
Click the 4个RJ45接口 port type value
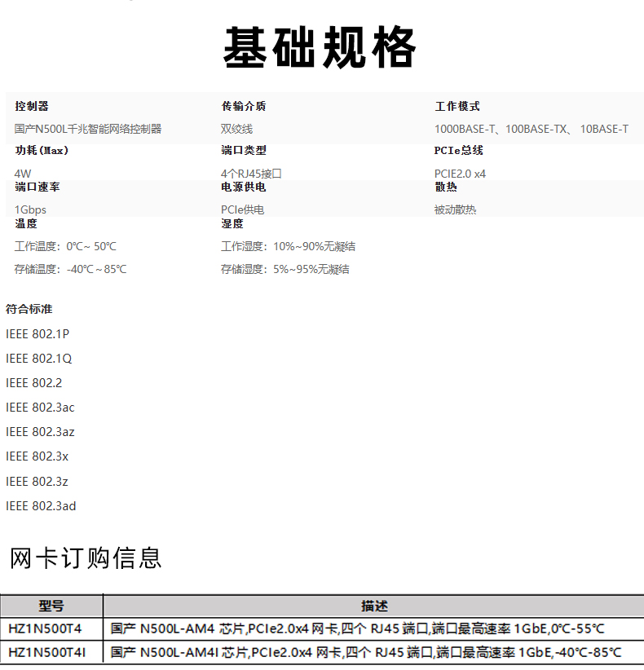[x=251, y=174]
